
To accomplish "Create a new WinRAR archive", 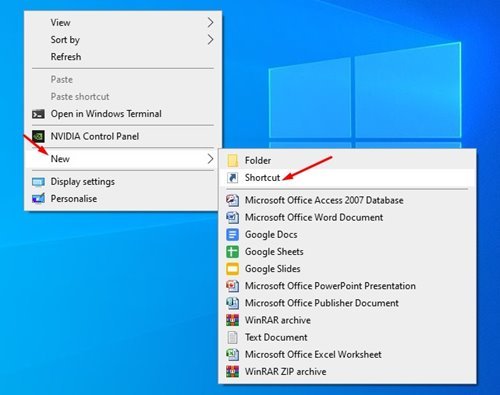I will [347, 320].
